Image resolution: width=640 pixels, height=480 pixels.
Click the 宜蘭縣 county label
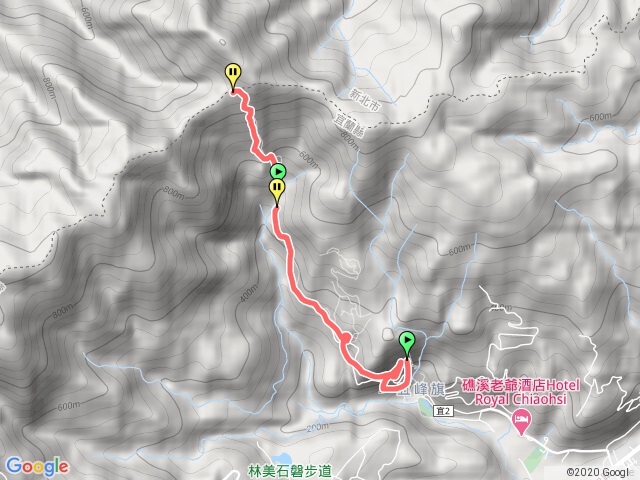coord(349,126)
